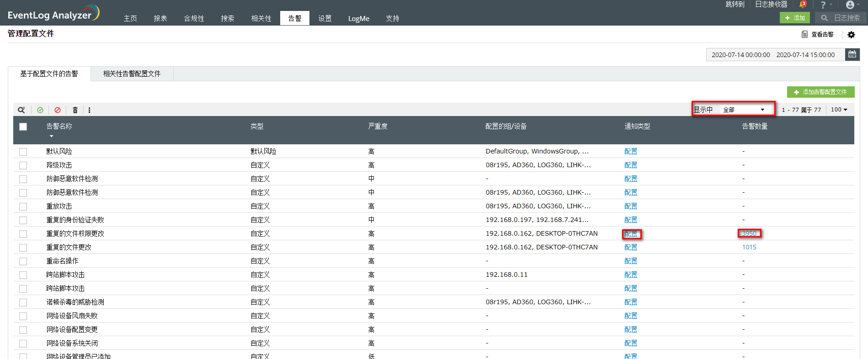Click 配置 link for 降级攻击 row
The image size is (868, 359).
click(x=631, y=165)
